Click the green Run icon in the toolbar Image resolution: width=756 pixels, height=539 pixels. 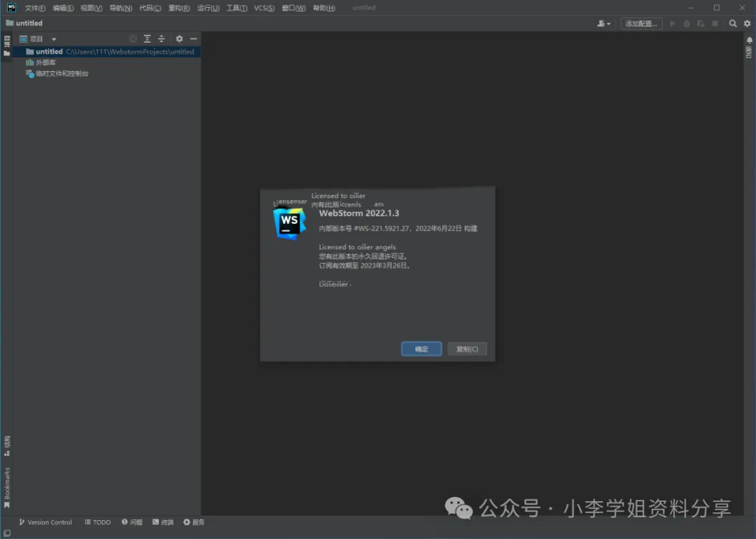pyautogui.click(x=673, y=23)
